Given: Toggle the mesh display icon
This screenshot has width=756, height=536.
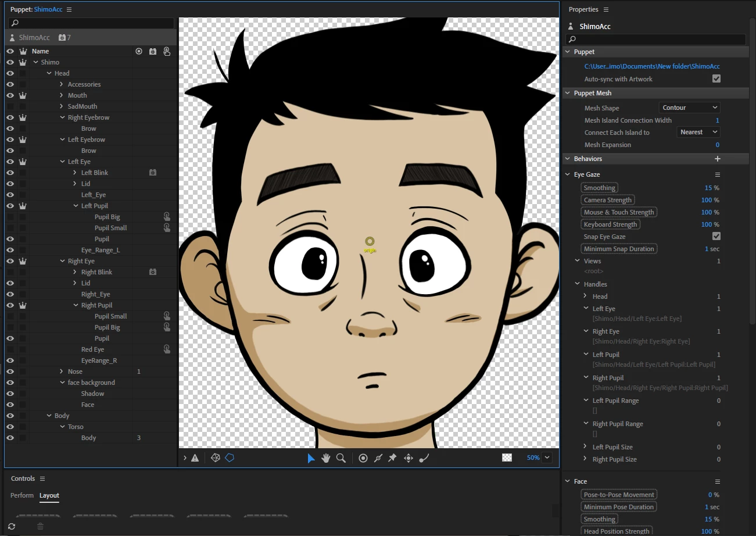Looking at the screenshot, I should 216,458.
